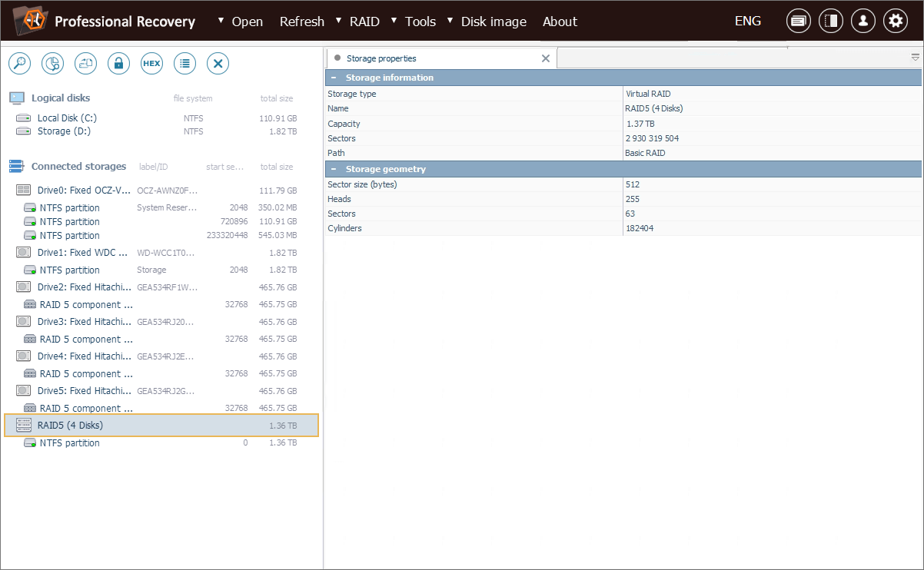Click the stacked windows icon in header
Viewport: 924px width, 570px height.
(x=798, y=22)
